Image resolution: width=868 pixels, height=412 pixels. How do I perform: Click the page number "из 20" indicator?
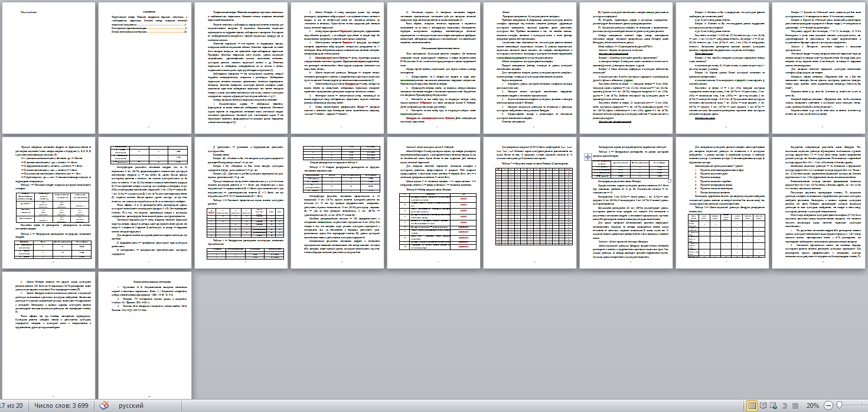11,405
